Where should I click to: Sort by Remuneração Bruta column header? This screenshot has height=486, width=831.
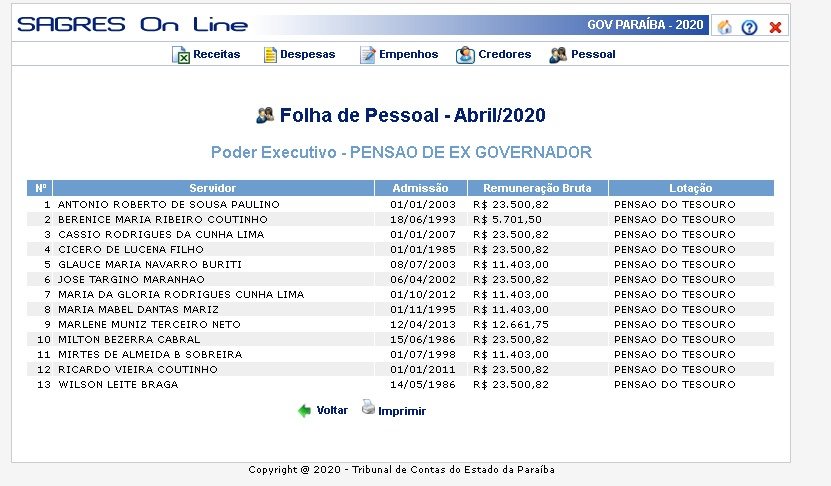click(537, 188)
